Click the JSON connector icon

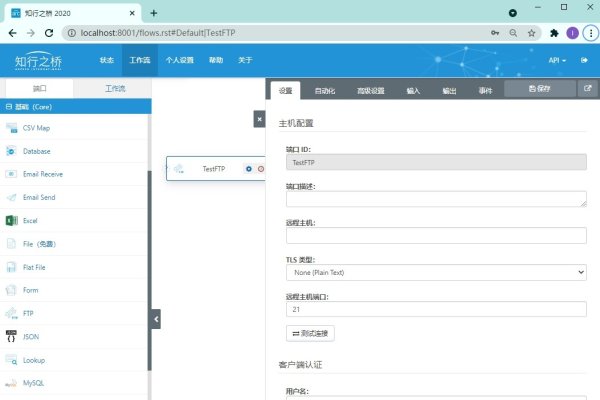[x=11, y=336]
